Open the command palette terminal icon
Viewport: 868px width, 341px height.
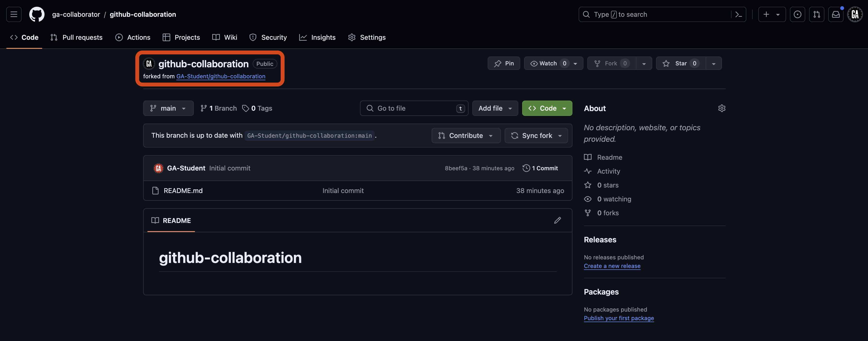pos(739,14)
